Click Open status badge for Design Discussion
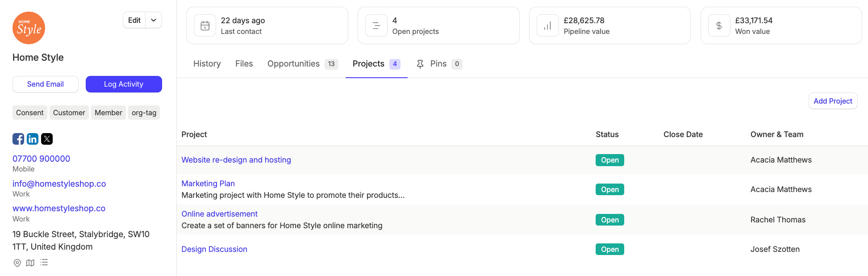This screenshot has height=276, width=868. coord(610,249)
